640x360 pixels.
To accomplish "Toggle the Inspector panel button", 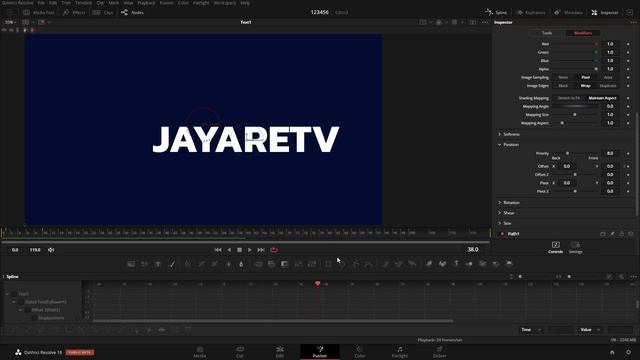I will (x=604, y=13).
